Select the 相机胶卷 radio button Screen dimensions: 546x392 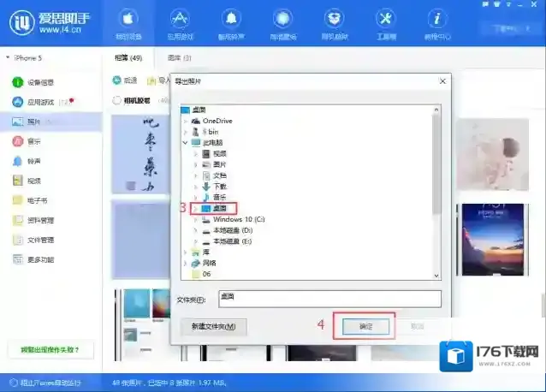(116, 101)
